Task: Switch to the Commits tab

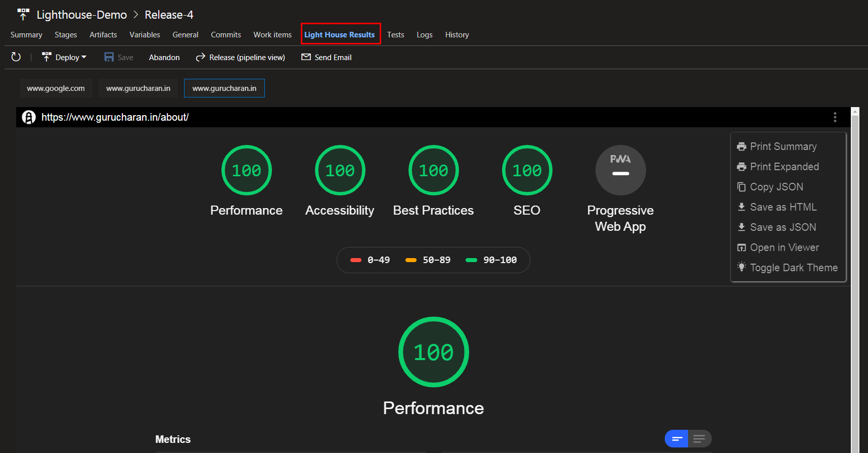Action: click(226, 34)
